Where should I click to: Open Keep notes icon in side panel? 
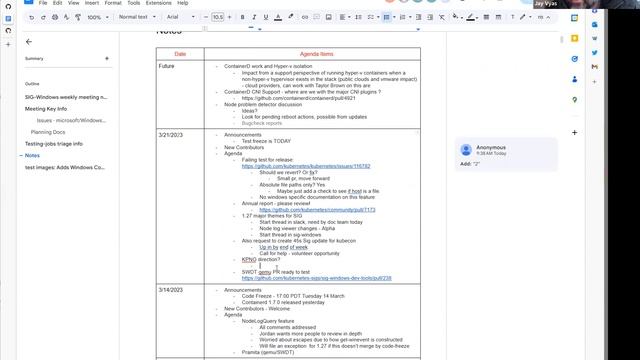[574, 38]
